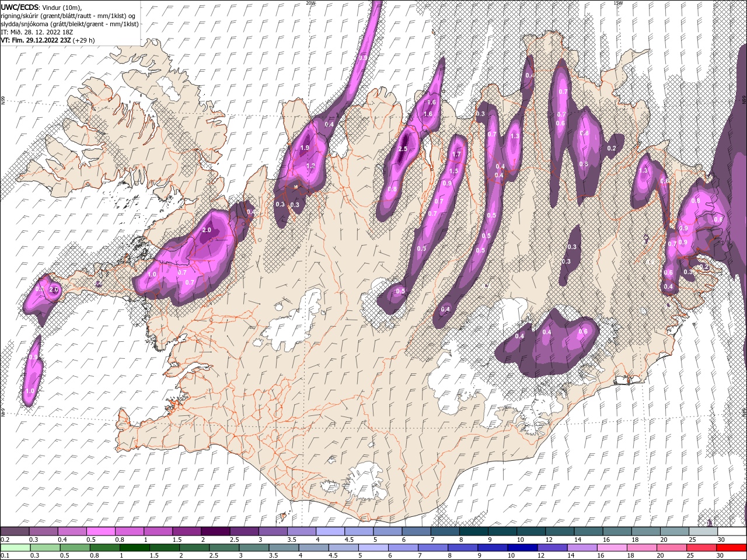This screenshot has width=747, height=560.
Task: Click the '0.2' label in the upper legend
Action: 5,540
